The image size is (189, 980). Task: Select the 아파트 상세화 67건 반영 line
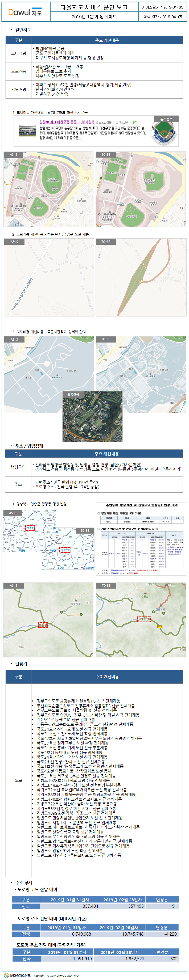pyautogui.click(x=82, y=85)
